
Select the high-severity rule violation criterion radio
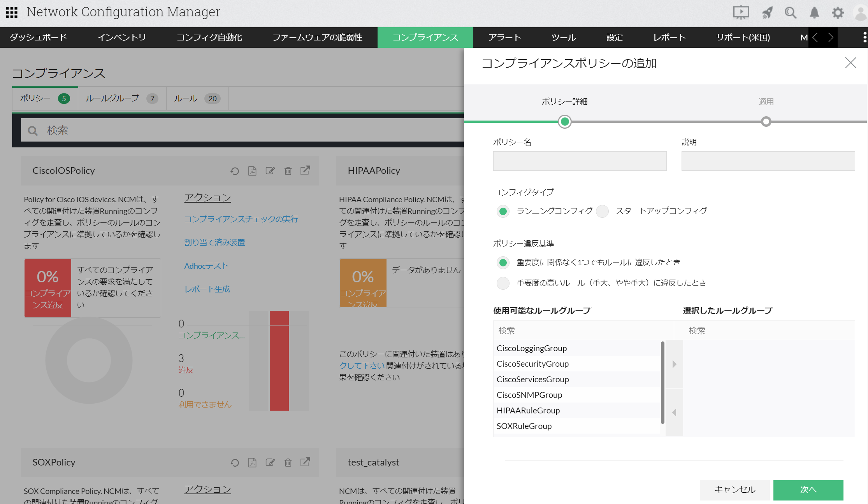click(x=503, y=283)
